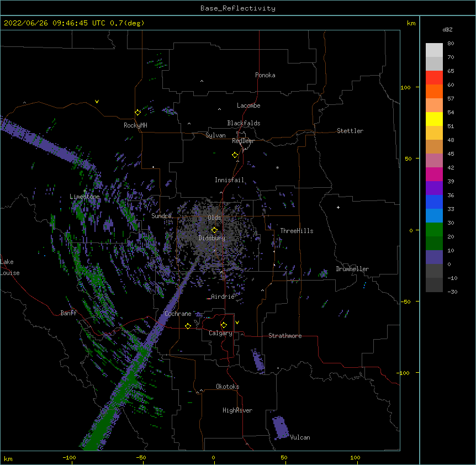This screenshot has width=476, height=465.
Task: Select the Vulcan town label
Action: pyautogui.click(x=300, y=437)
